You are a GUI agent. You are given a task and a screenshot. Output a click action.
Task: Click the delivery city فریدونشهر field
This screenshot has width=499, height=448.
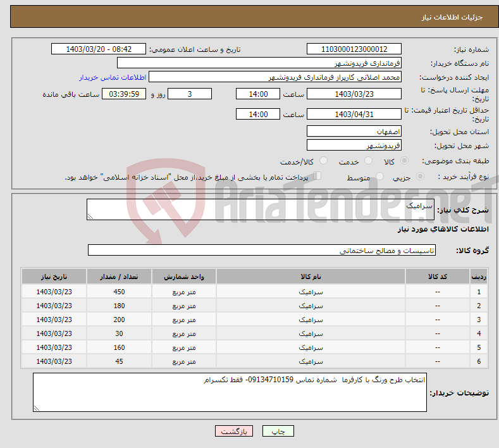click(x=354, y=145)
